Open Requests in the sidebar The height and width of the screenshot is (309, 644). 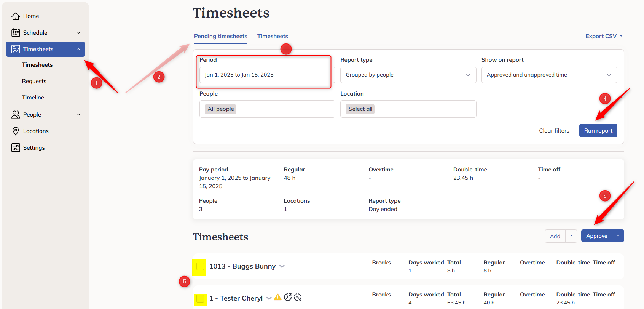tap(34, 81)
